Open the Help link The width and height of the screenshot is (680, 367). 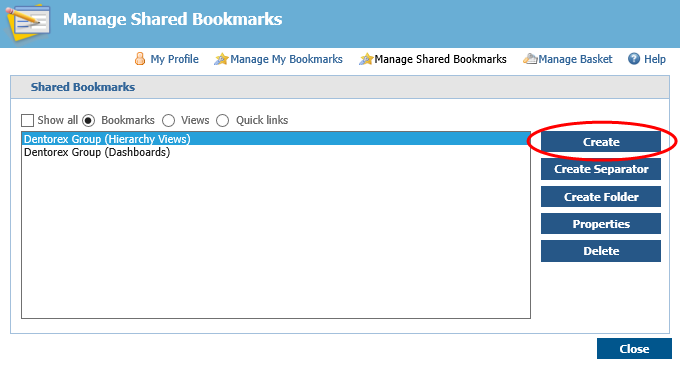coord(654,59)
